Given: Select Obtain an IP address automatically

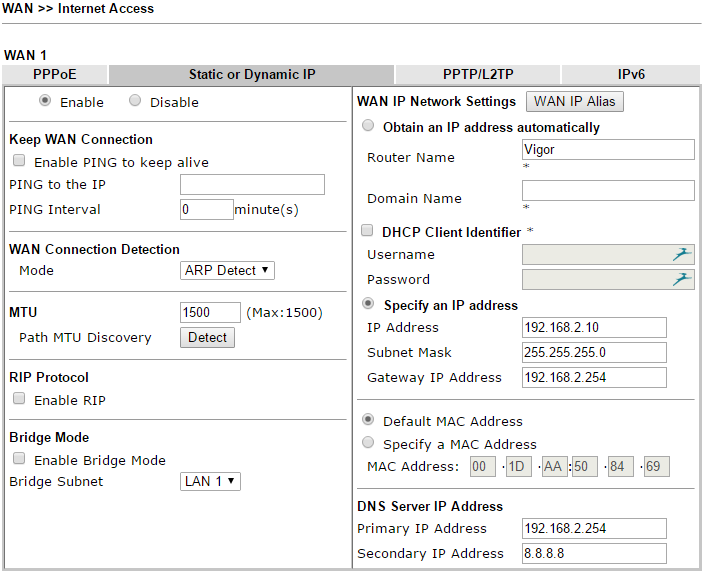Looking at the screenshot, I should [368, 125].
